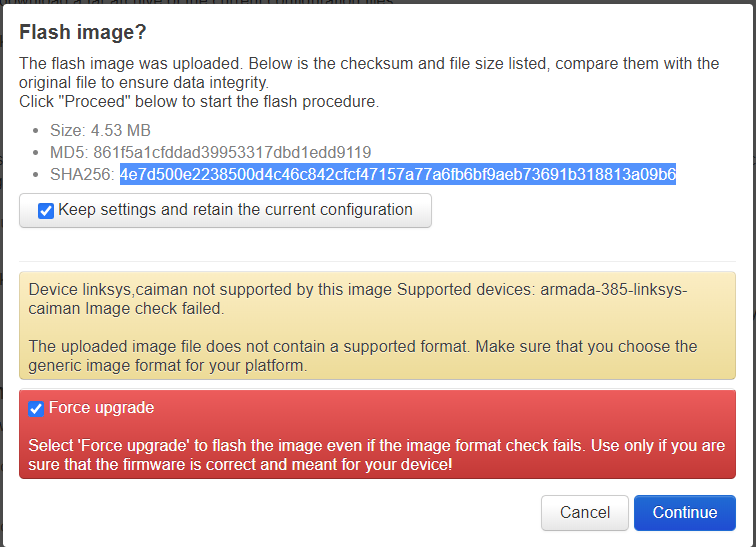Click the highlighted SHA256 hash value
The height and width of the screenshot is (547, 756).
tap(397, 175)
